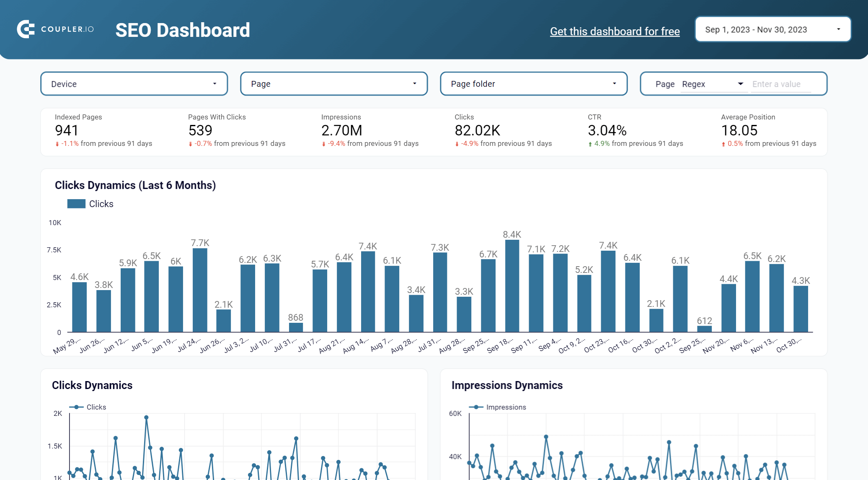
Task: Click the '-4.9% from previous 91 days' text under Clicks
Action: point(506,143)
